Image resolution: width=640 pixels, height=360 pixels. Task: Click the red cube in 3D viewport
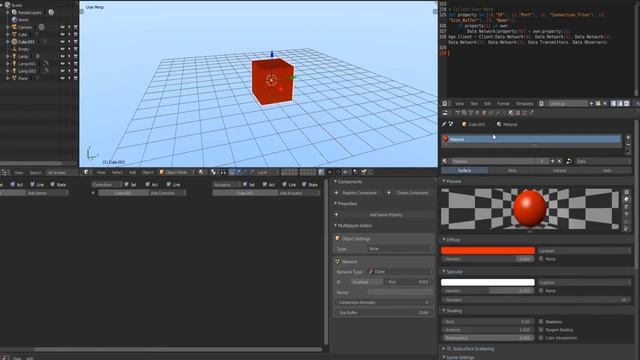tap(273, 81)
